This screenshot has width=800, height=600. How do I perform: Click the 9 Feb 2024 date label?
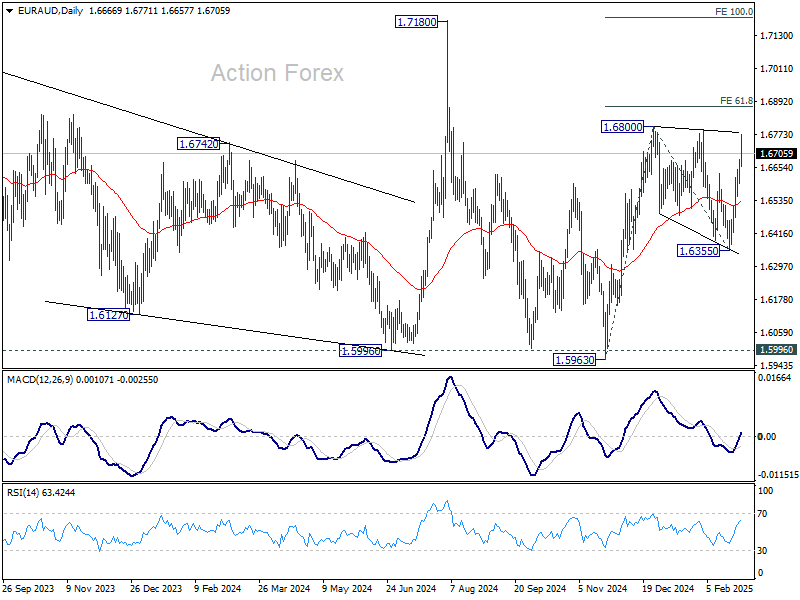click(x=218, y=588)
